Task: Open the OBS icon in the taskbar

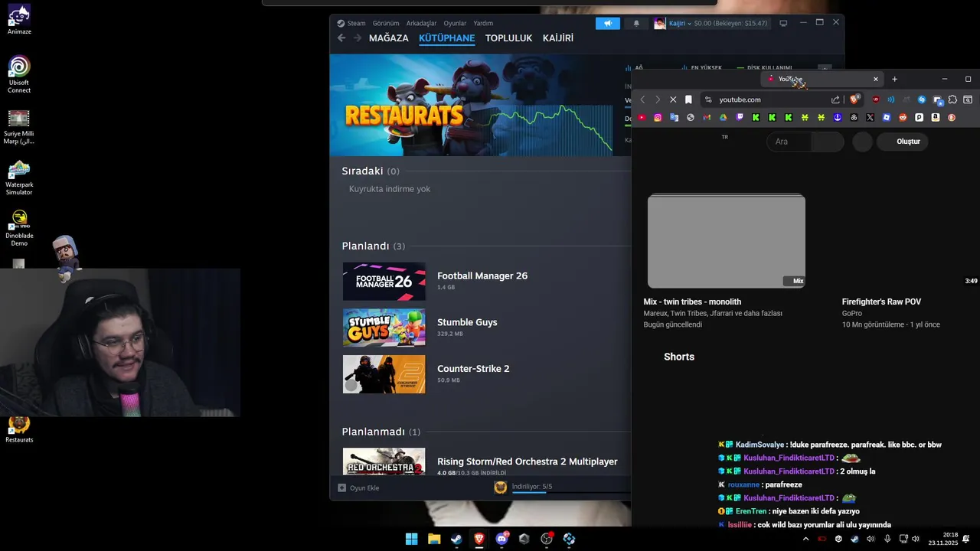Action: tap(547, 539)
